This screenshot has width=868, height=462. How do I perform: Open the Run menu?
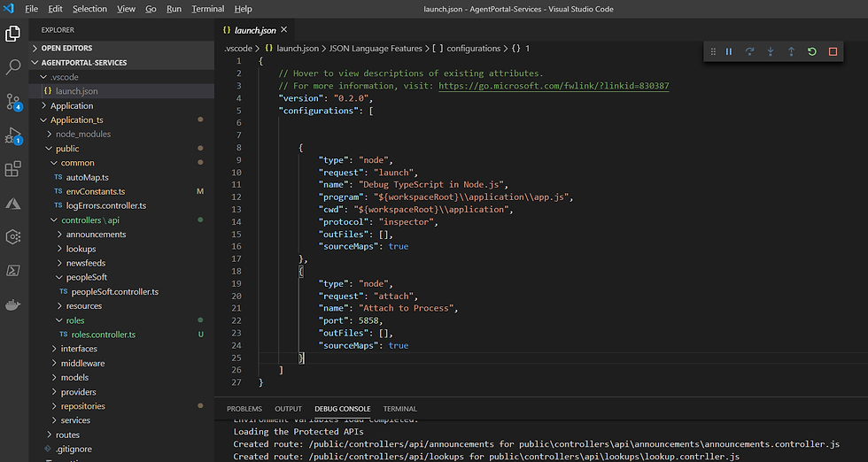click(x=174, y=9)
